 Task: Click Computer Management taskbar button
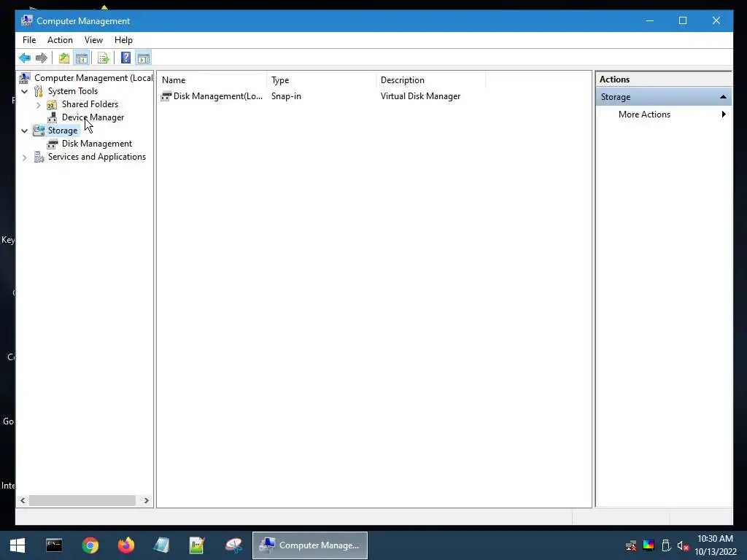click(x=310, y=545)
